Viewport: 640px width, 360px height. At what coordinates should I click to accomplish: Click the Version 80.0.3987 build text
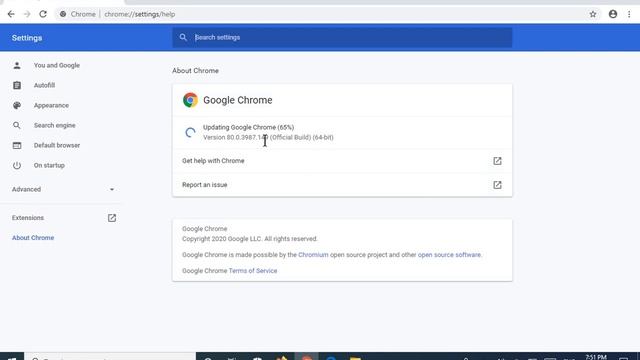pos(268,138)
